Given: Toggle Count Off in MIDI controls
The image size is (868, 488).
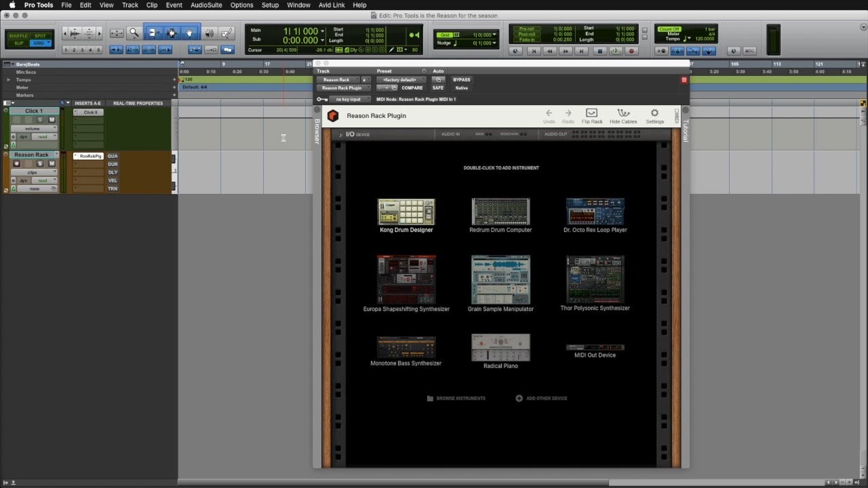Looking at the screenshot, I should (x=669, y=29).
